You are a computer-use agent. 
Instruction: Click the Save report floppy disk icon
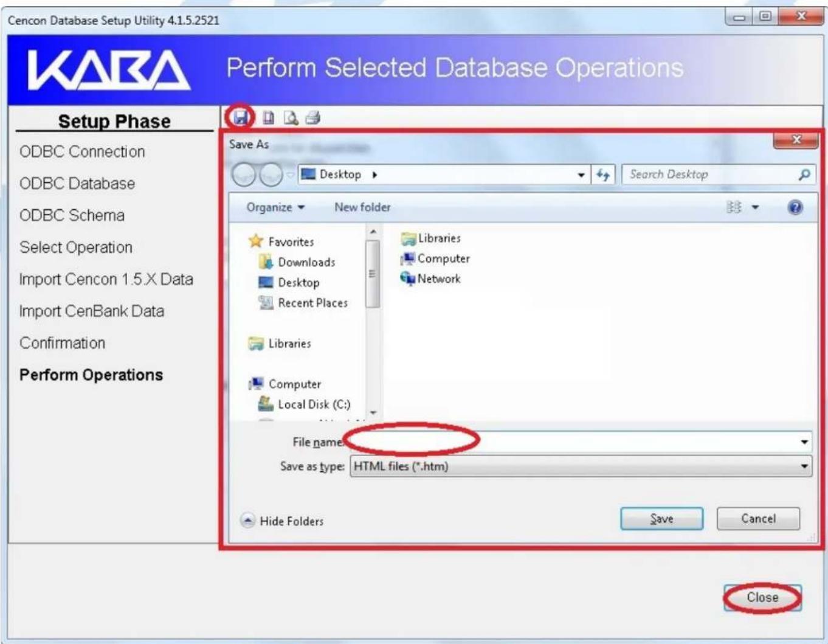pos(241,117)
